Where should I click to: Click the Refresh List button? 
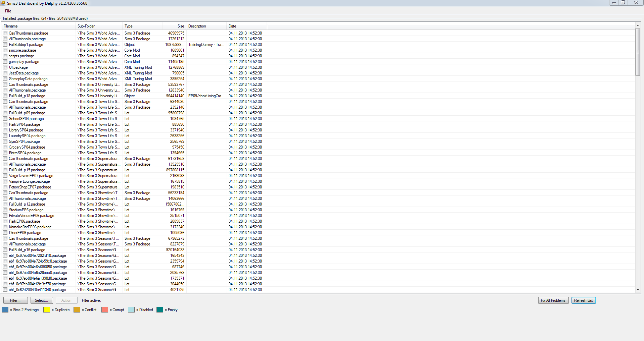click(584, 300)
